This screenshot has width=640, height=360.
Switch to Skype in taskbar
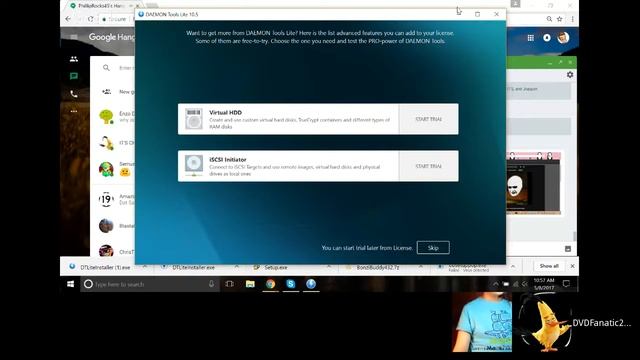[x=291, y=284]
